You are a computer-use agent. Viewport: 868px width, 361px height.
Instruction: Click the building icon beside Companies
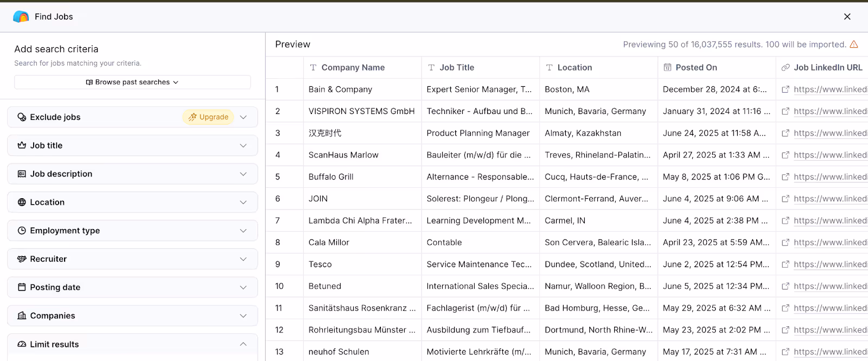[x=22, y=315]
